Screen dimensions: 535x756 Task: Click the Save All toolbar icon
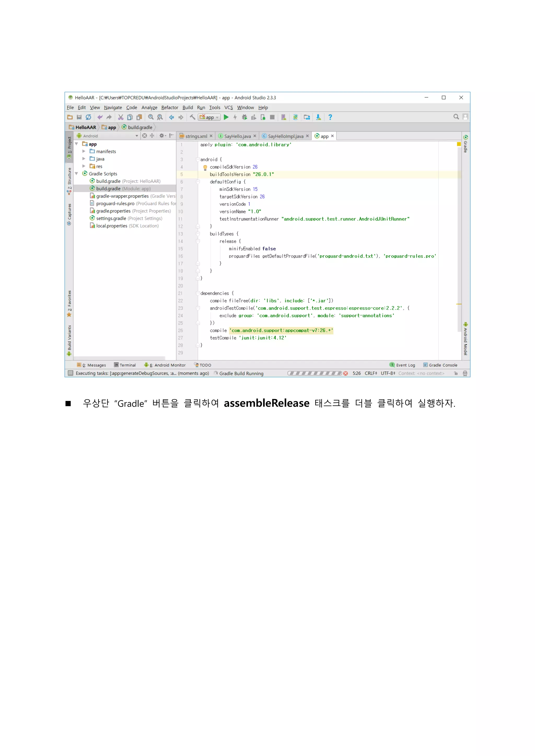(79, 117)
